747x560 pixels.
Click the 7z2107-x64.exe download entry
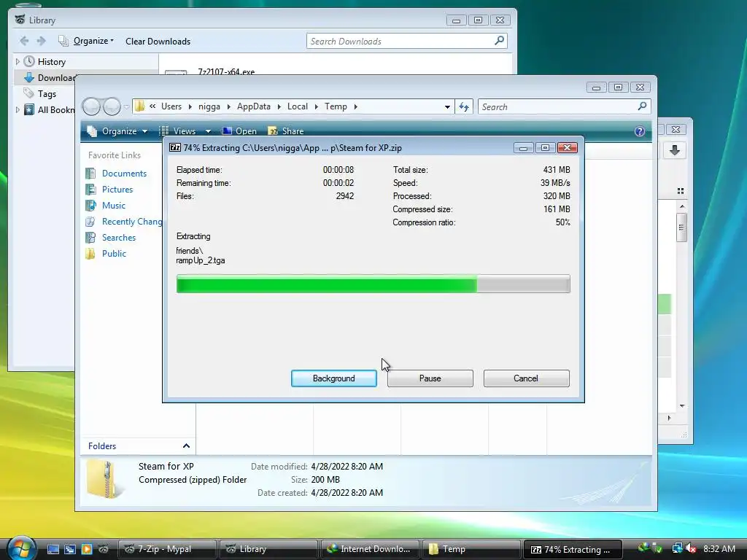point(226,71)
